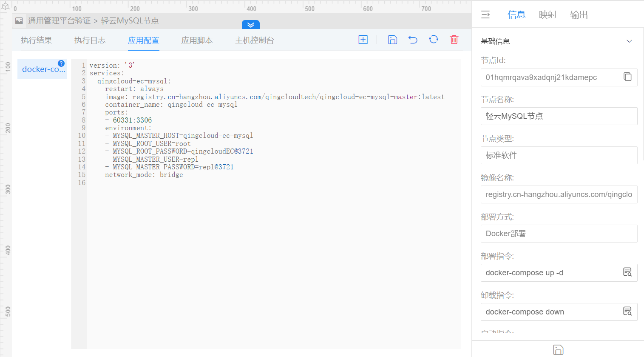Click the "restart: always" code line

(134, 89)
